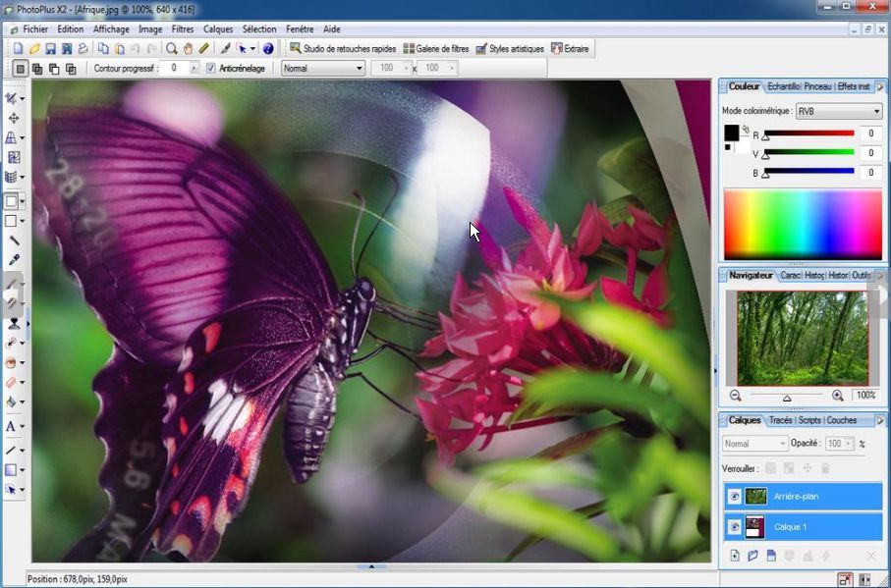891x588 pixels.
Task: Toggle the Anticrénelage checkbox
Action: [211, 69]
